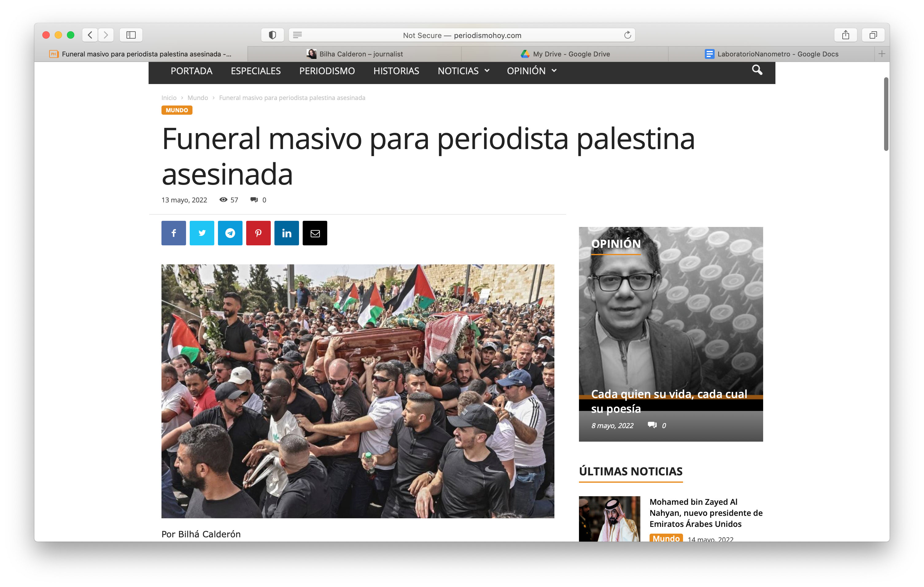Click the page vertical scrollbar
Image resolution: width=924 pixels, height=587 pixels.
tap(886, 114)
